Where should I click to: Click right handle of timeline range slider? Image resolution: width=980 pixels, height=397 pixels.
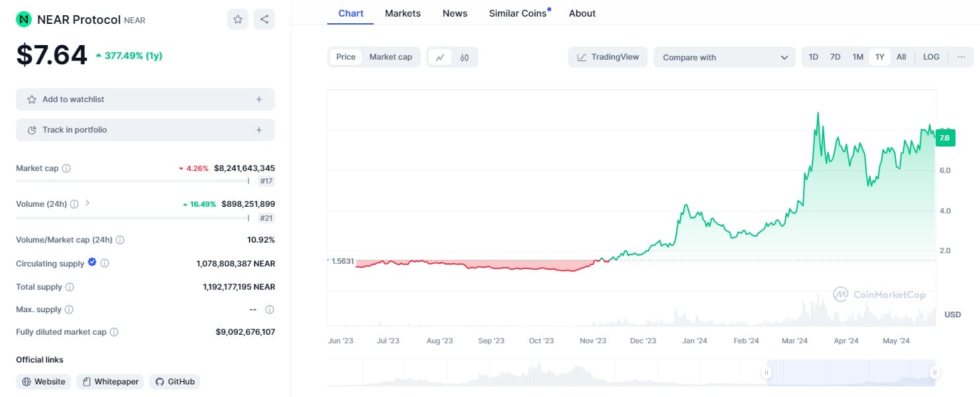pyautogui.click(x=934, y=372)
